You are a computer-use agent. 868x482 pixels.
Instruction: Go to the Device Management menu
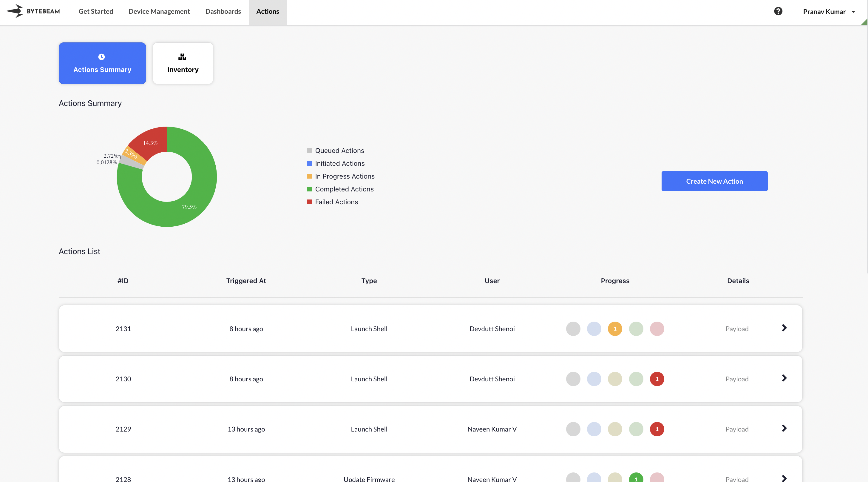(159, 11)
